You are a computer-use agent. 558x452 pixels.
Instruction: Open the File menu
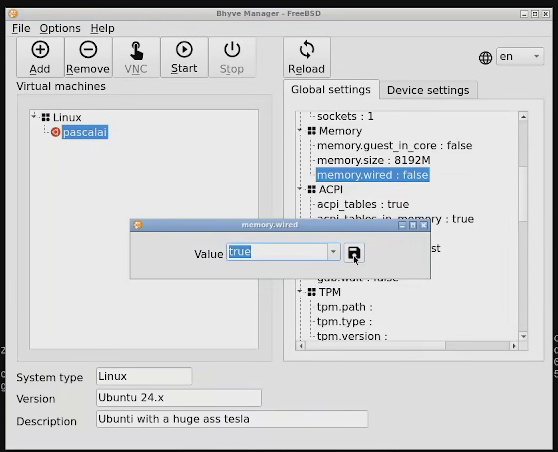click(21, 28)
